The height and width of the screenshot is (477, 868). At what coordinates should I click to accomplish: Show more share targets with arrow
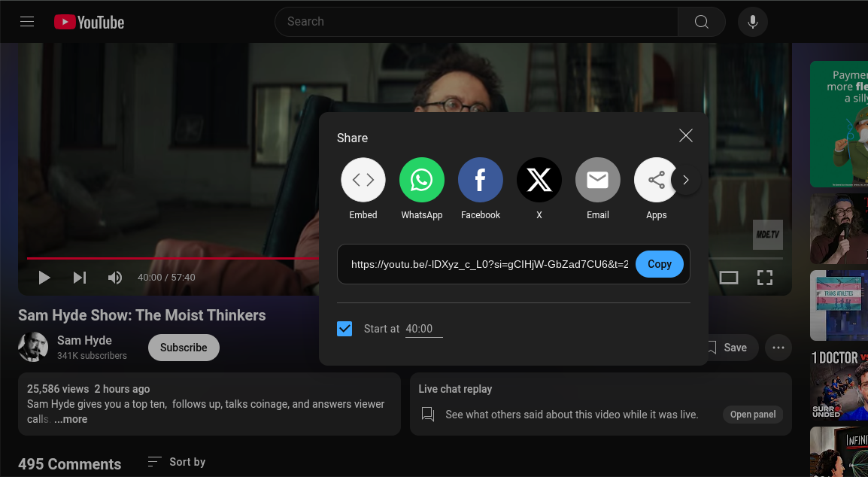(x=686, y=180)
